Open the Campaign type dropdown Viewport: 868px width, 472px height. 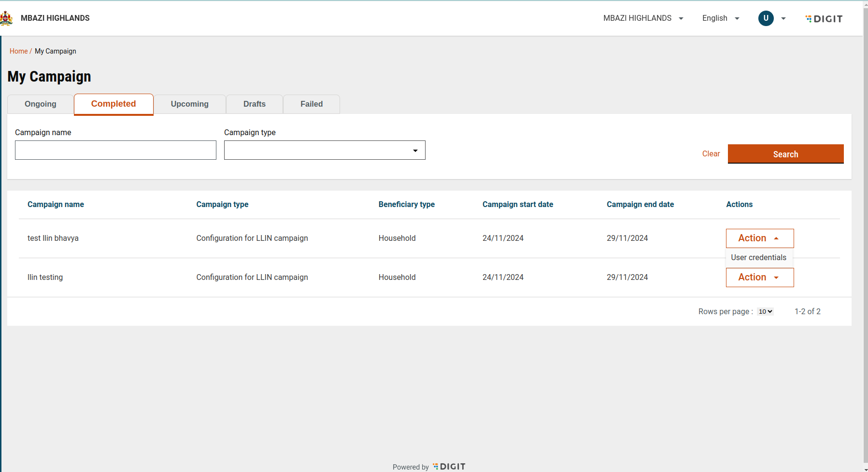324,150
